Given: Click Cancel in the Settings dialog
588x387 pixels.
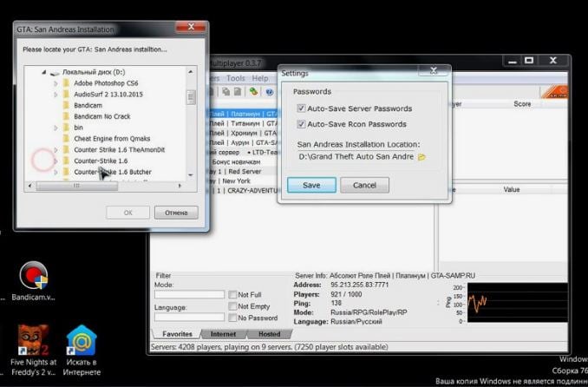Looking at the screenshot, I should (364, 185).
